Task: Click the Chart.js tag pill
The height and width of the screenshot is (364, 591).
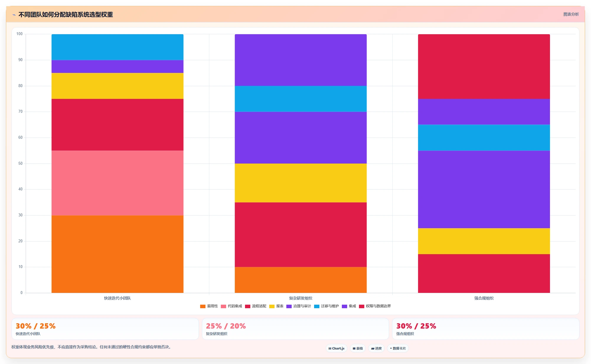Action: (x=337, y=348)
